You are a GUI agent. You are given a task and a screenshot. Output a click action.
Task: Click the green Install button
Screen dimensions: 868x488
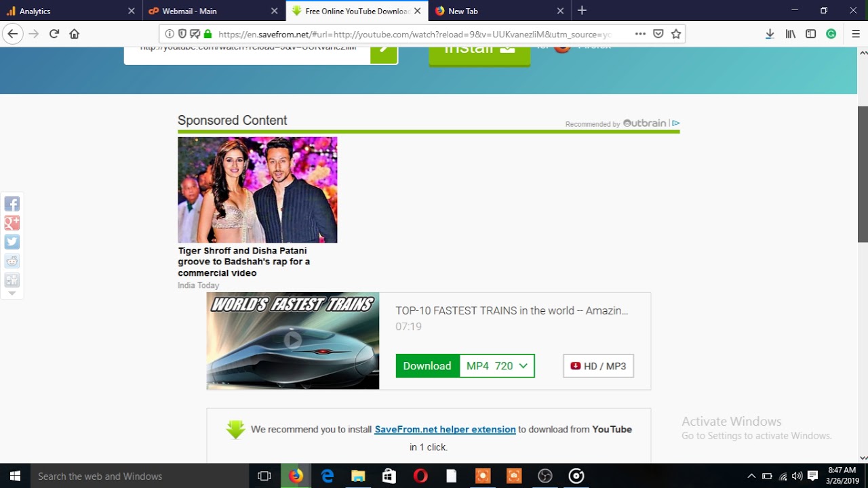(479, 56)
